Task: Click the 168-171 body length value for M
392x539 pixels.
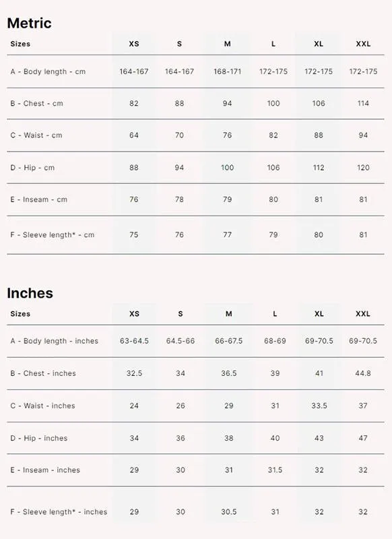Action: tap(228, 72)
